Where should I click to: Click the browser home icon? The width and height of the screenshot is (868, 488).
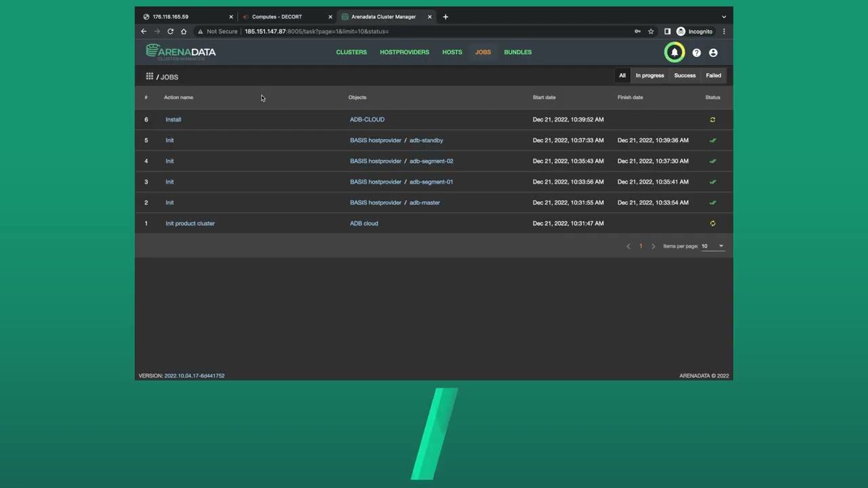click(183, 31)
